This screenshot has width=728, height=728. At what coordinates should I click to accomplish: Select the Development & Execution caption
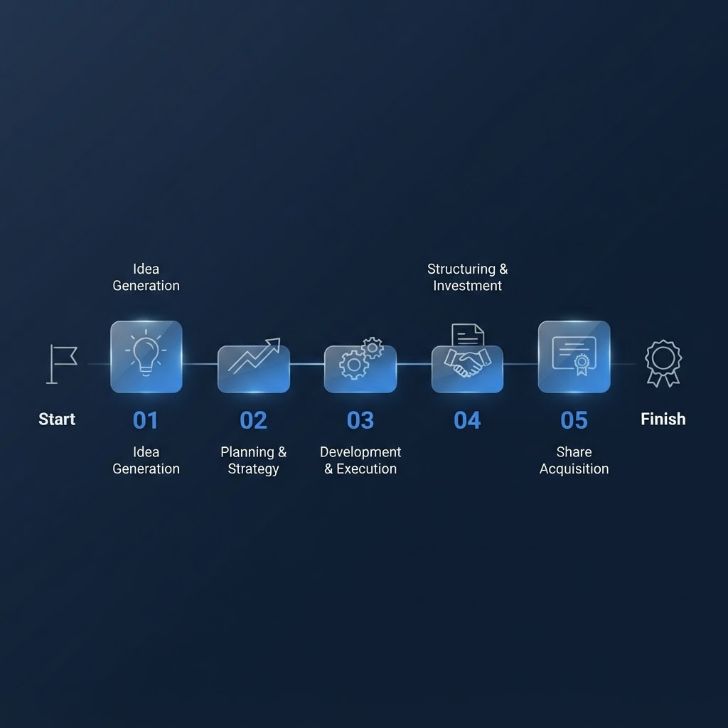coord(360,461)
